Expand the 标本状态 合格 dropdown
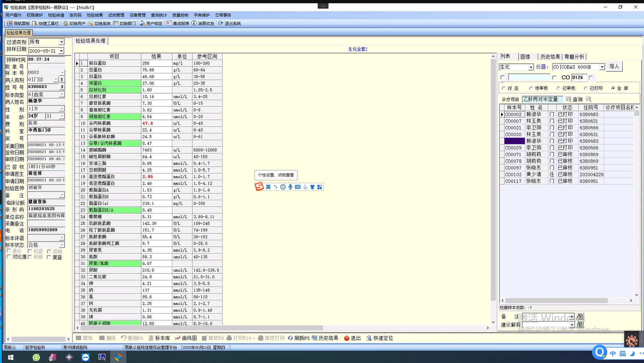Image resolution: width=644 pixels, height=363 pixels. pyautogui.click(x=62, y=245)
